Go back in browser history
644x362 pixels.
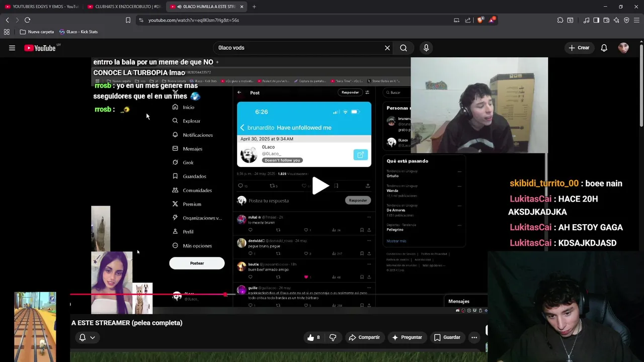[7, 20]
